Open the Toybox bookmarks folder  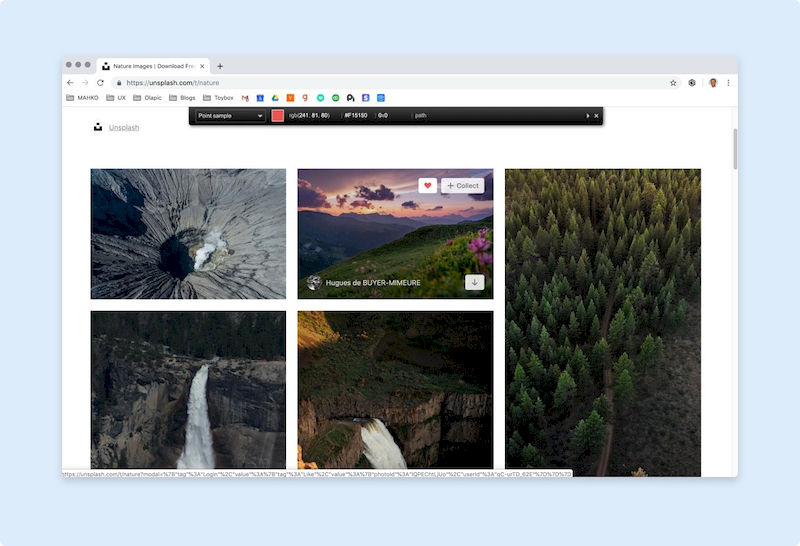pyautogui.click(x=218, y=98)
